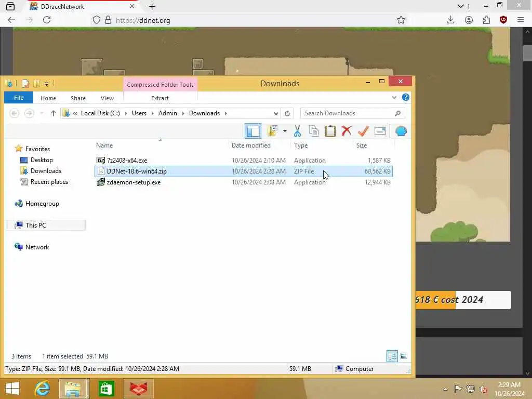This screenshot has height=399, width=532.
Task: Sort files by the Type column
Action: point(301,145)
